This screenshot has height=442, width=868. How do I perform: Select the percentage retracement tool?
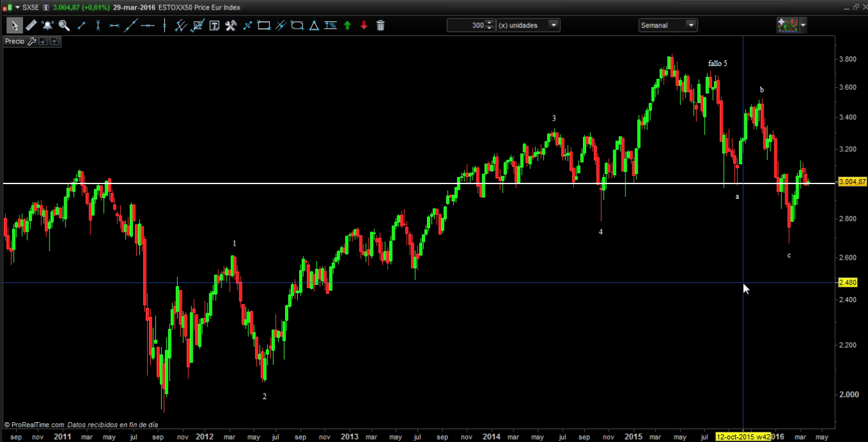pyautogui.click(x=331, y=25)
